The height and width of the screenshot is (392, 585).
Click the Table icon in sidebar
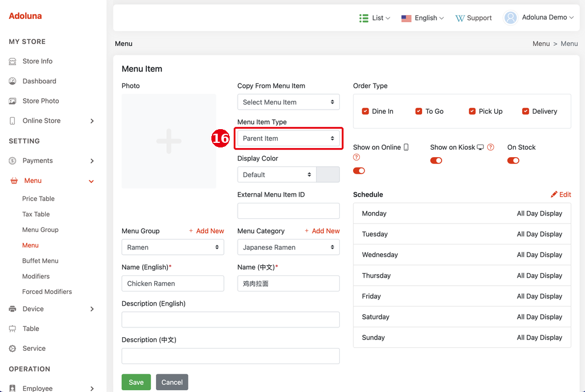pyautogui.click(x=13, y=329)
